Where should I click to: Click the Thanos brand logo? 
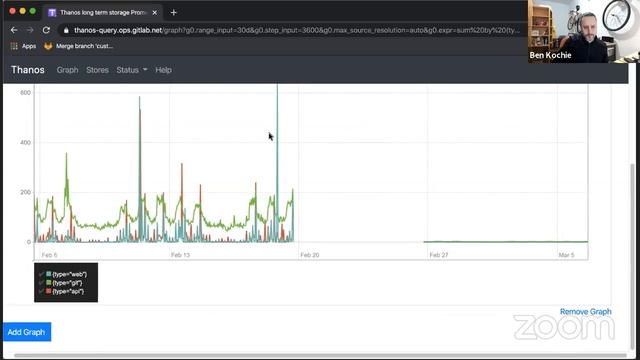click(28, 70)
